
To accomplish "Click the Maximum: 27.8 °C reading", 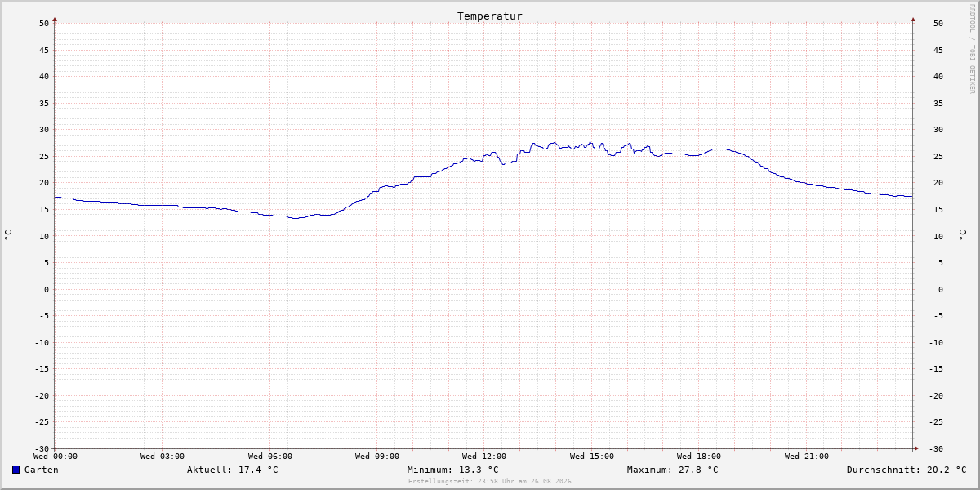I will 673,470.
